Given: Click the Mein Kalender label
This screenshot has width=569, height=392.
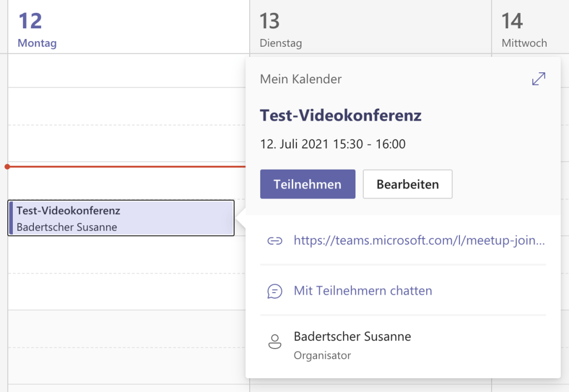Looking at the screenshot, I should (x=300, y=80).
